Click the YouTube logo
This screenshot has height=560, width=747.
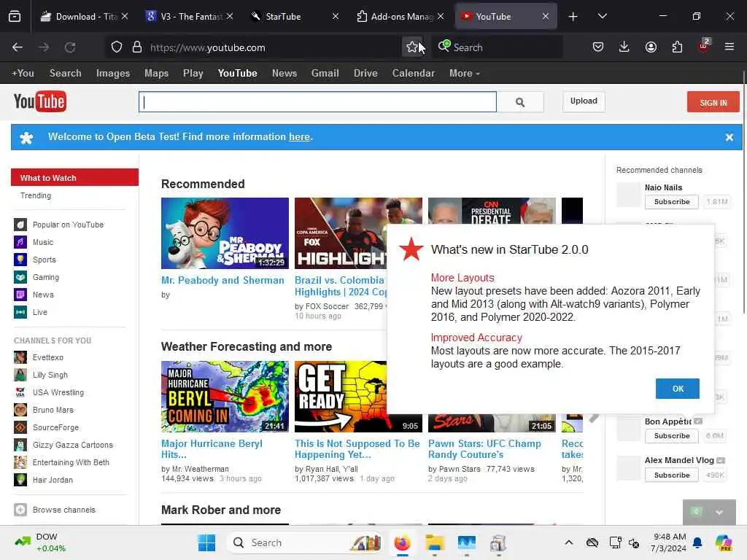[40, 101]
